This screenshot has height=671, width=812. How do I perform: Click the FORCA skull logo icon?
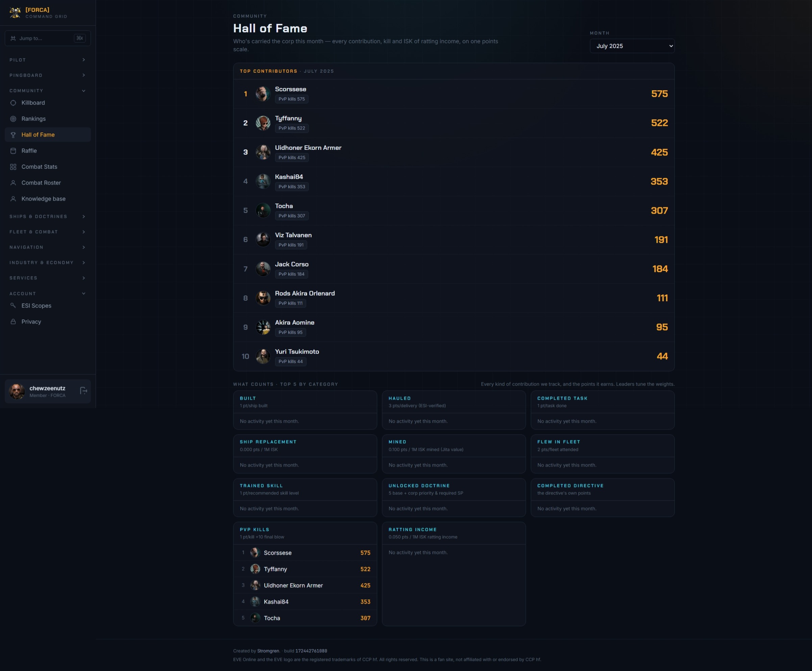15,13
